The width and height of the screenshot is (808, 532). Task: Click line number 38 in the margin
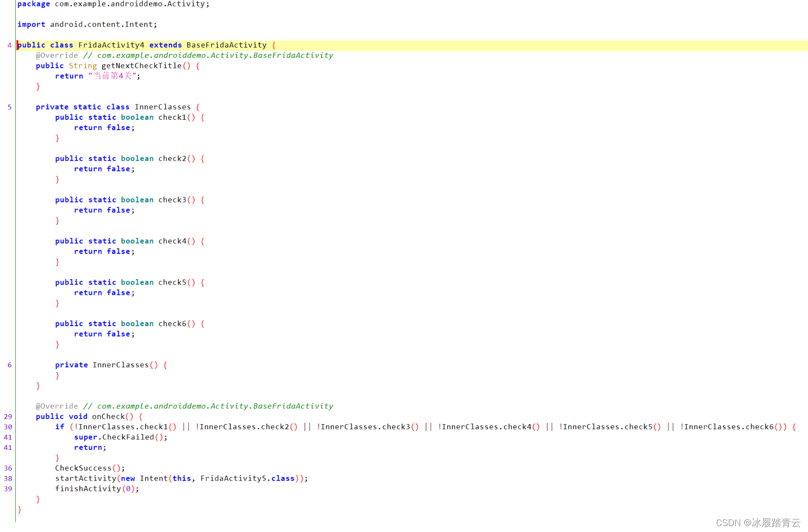pyautogui.click(x=7, y=478)
